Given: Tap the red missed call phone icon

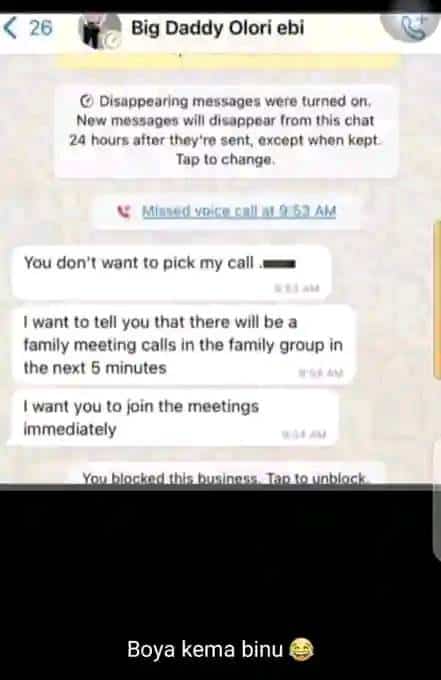Looking at the screenshot, I should [x=124, y=211].
